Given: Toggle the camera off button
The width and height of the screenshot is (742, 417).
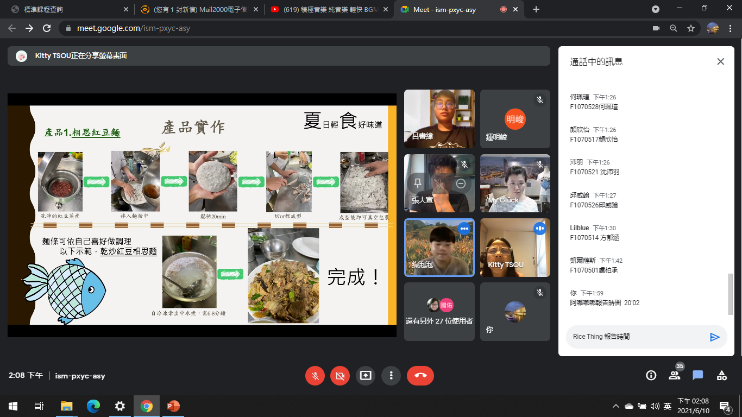Looking at the screenshot, I should point(340,376).
